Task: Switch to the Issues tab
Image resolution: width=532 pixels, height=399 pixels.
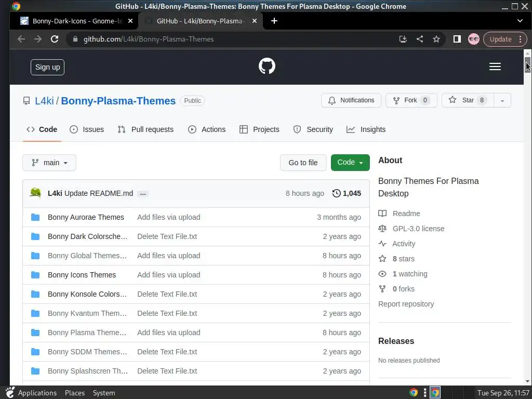Action: point(87,129)
